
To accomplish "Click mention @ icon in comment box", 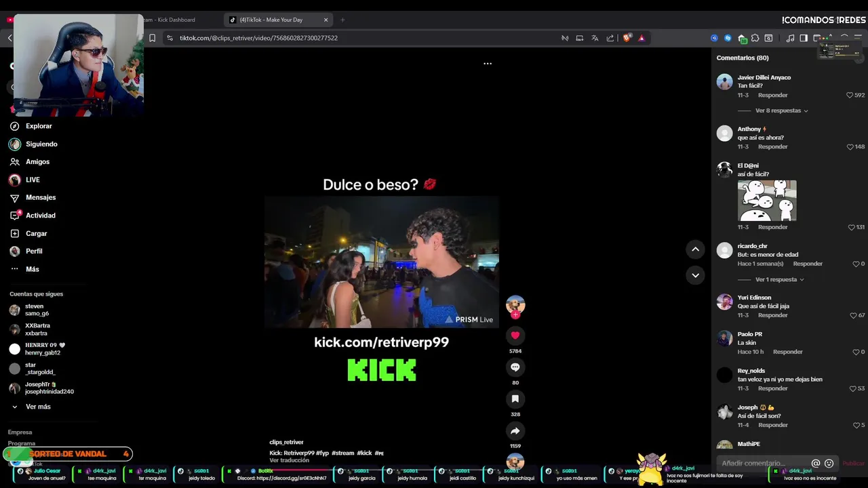I will [x=816, y=464].
